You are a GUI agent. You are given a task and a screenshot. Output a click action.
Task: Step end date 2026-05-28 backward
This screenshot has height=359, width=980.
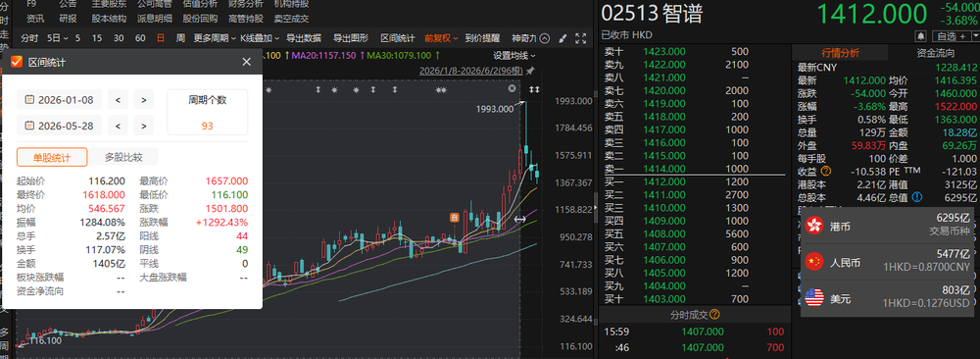click(118, 126)
